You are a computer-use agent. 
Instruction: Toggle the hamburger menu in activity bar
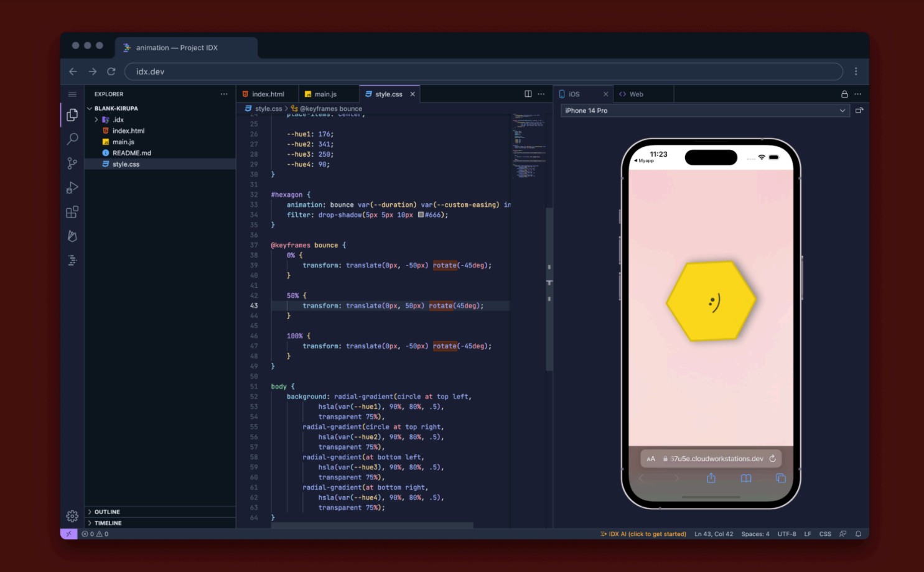[72, 94]
